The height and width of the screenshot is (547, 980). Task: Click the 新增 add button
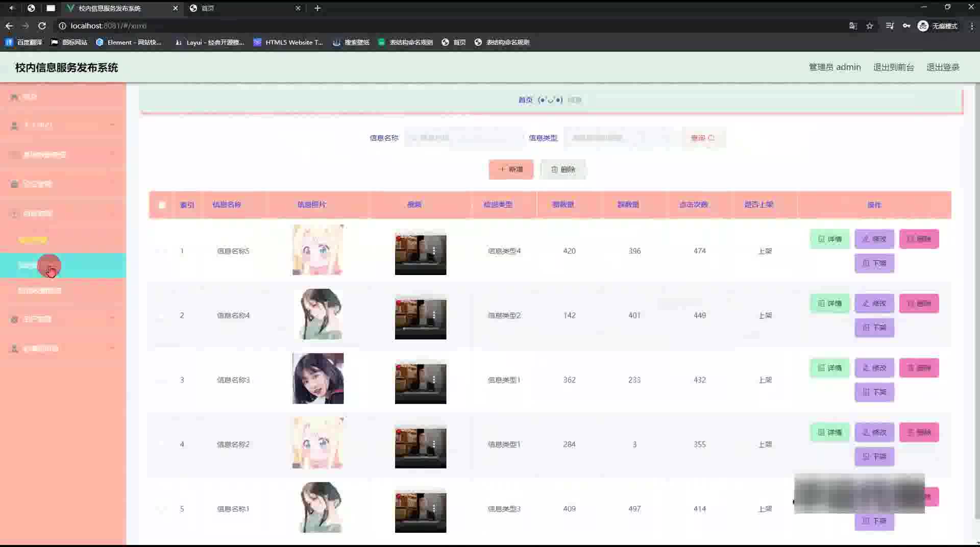(510, 169)
